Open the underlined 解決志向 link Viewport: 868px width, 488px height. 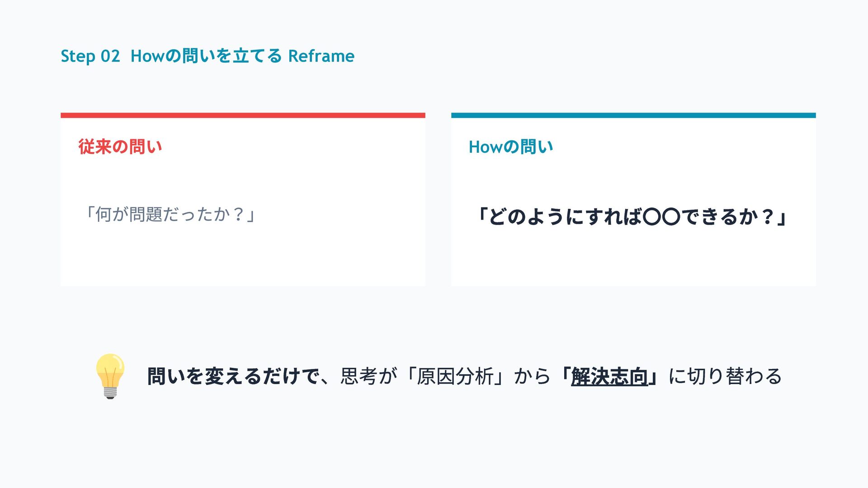[x=609, y=377]
